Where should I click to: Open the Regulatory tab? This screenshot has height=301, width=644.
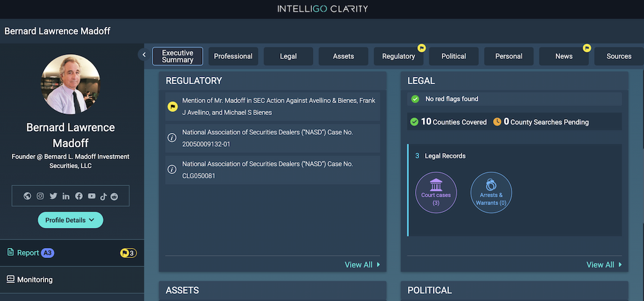[398, 56]
